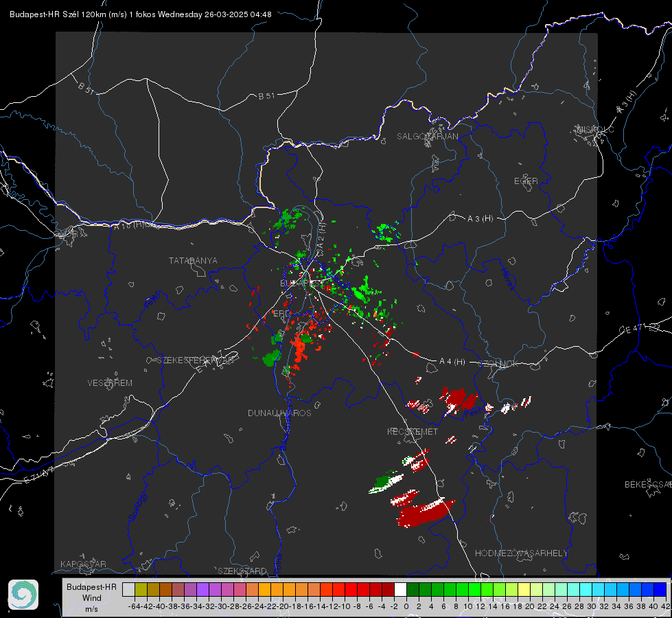The image size is (672, 618).
Task: Pick the yellow swatch between 18 and 20
Action: [x=524, y=589]
